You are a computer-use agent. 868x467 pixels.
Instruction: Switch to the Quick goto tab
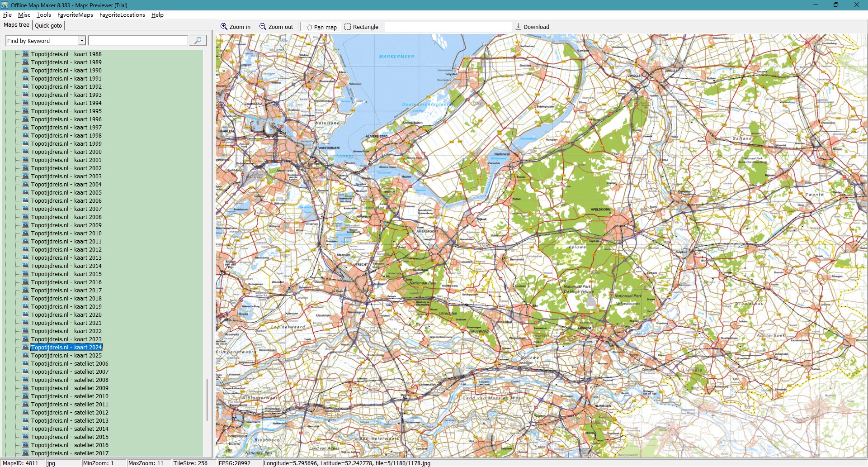pos(48,25)
